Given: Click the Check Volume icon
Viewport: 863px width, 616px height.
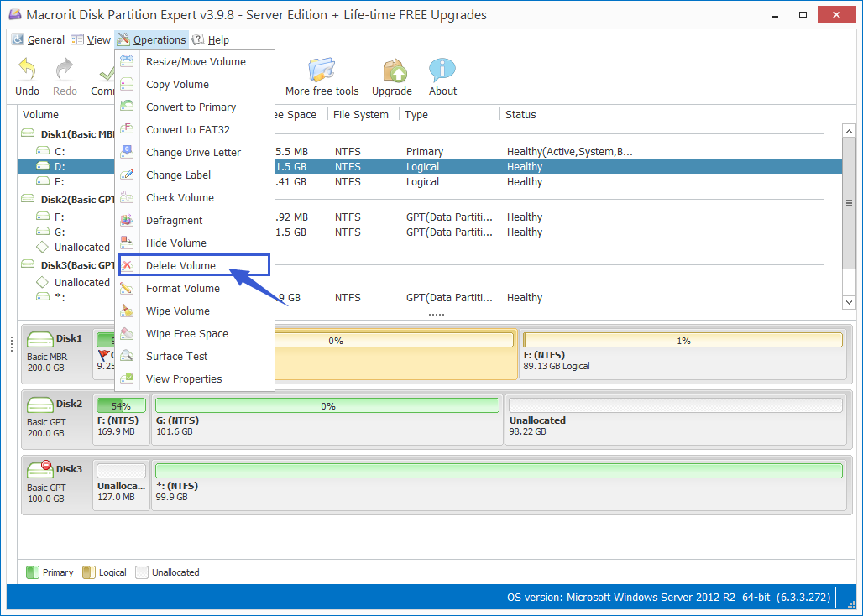Looking at the screenshot, I should click(127, 197).
